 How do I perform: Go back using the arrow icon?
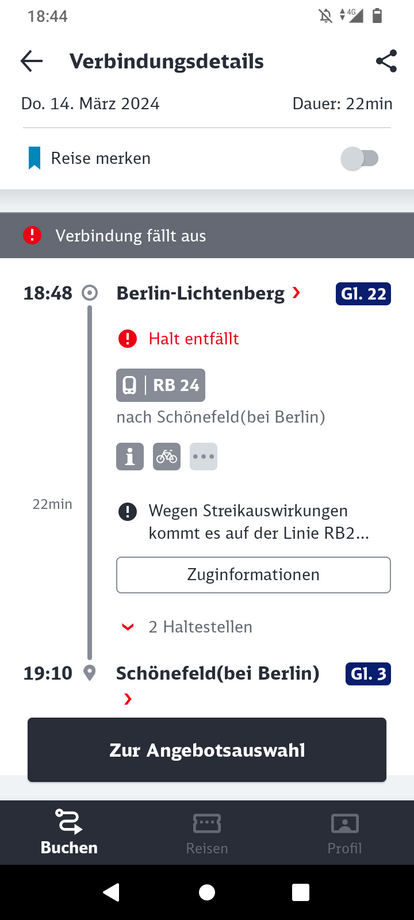[32, 62]
